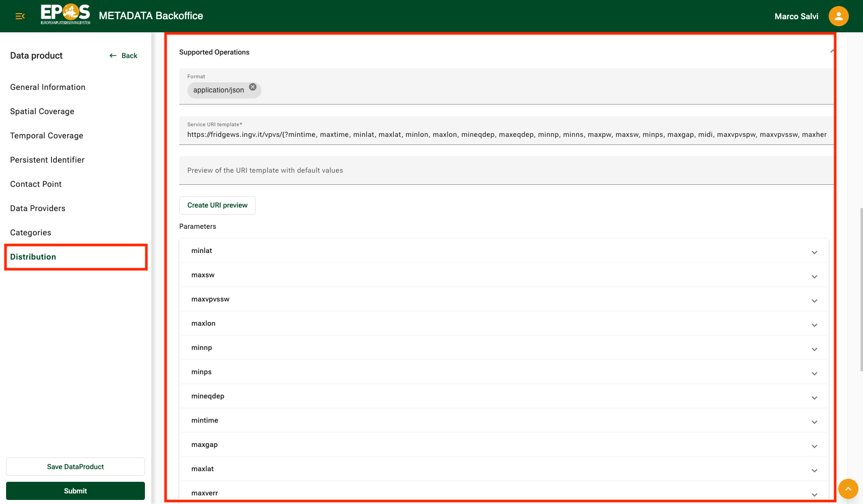Screen dimensions: 863x504
Task: Expand the minlat parameter
Action: [814, 251]
